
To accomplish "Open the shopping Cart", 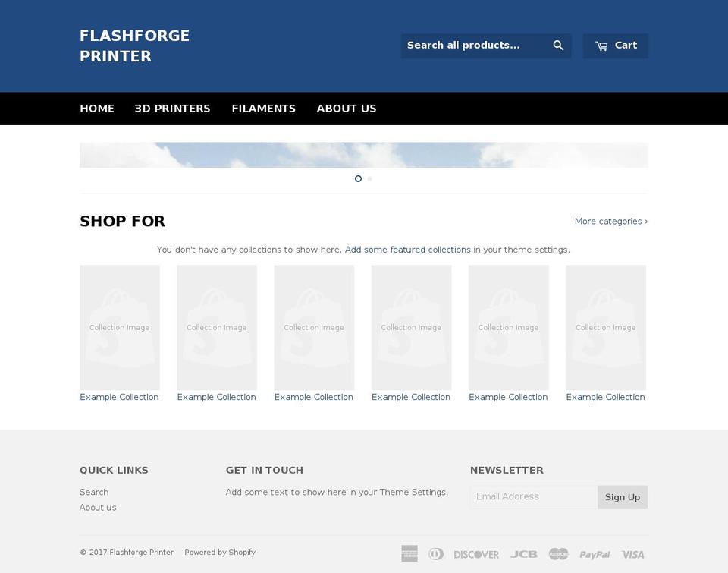I will click(615, 45).
